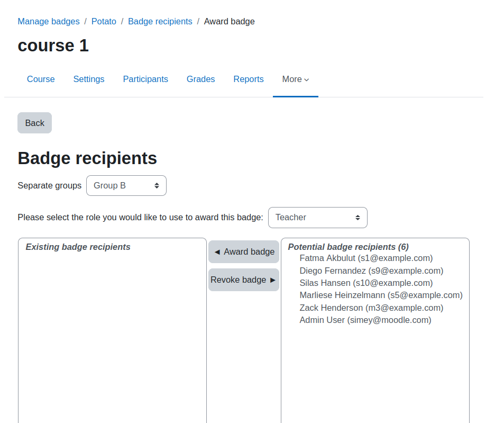
Task: Open the Badge recipients breadcrumb link
Action: (x=160, y=21)
